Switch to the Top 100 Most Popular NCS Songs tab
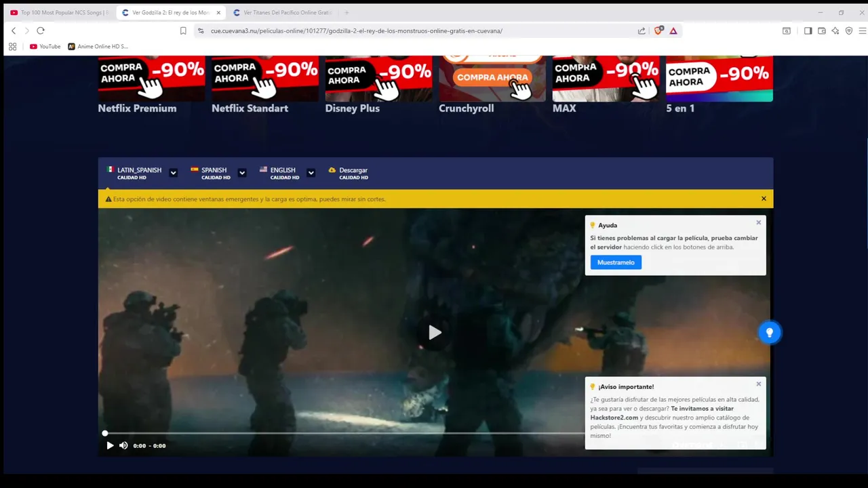The image size is (868, 488). coord(59,12)
